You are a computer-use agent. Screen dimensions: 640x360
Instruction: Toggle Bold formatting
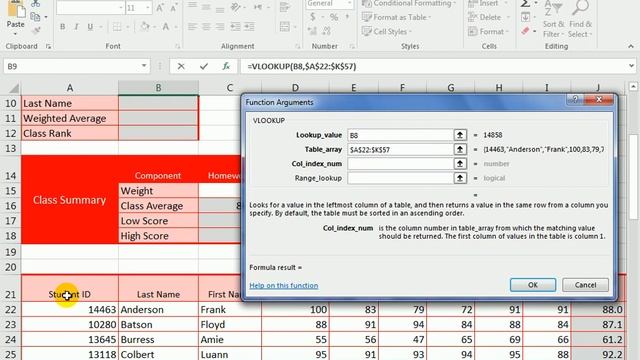62,27
